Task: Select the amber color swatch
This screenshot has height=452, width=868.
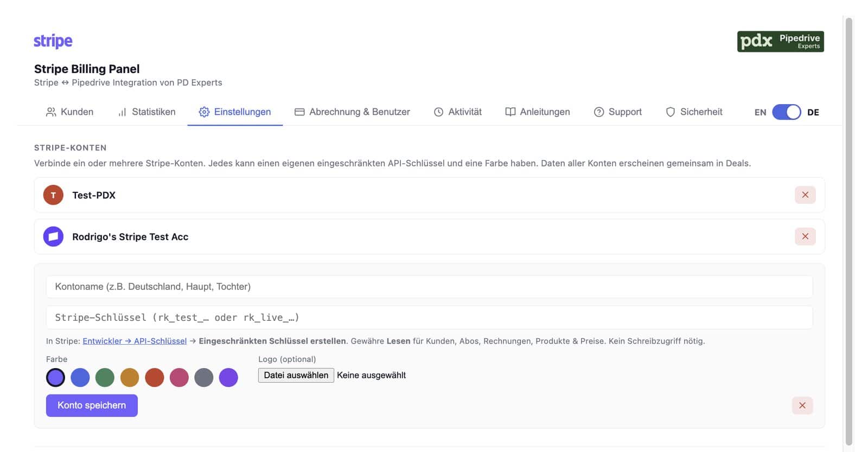Action: coord(130,377)
